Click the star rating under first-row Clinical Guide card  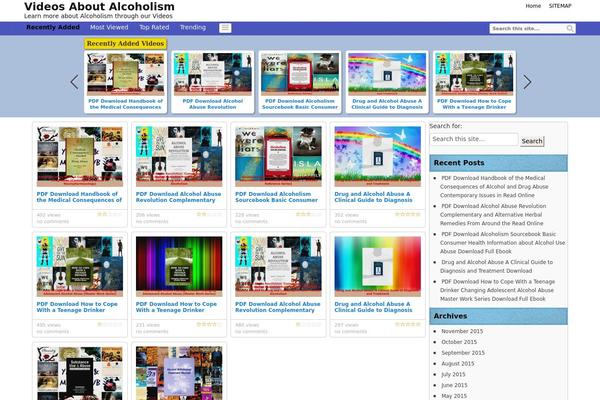pyautogui.click(x=408, y=214)
